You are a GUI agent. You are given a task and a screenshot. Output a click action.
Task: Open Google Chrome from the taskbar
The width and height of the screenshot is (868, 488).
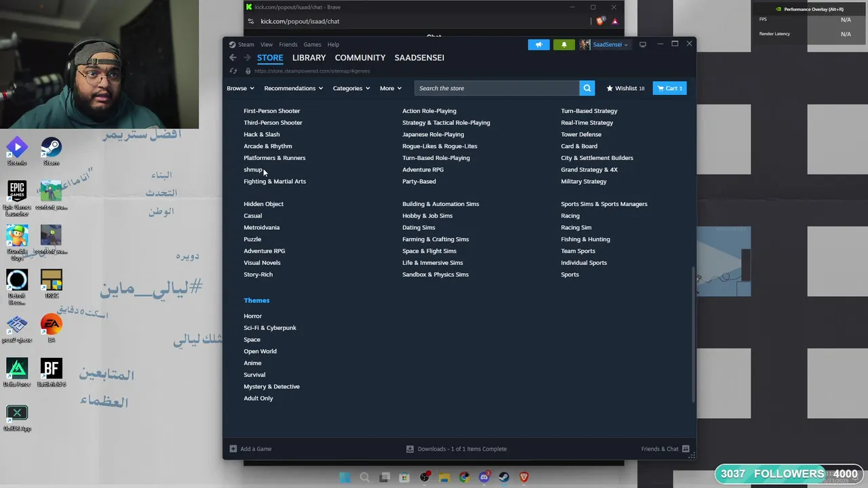[465, 477]
